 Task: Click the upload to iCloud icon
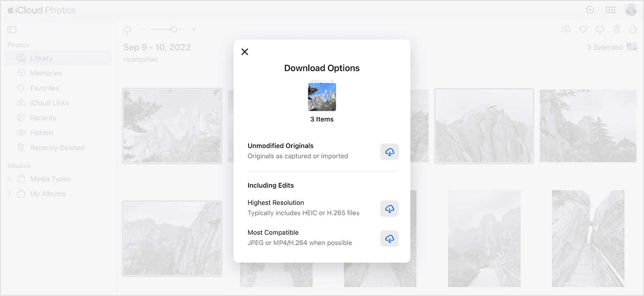[x=566, y=29]
